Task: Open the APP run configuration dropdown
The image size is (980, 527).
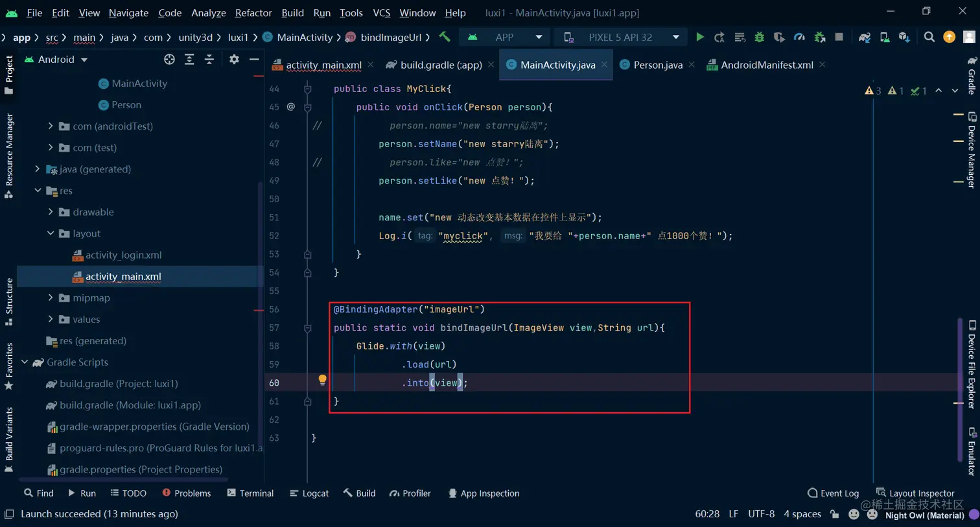Action: [505, 37]
